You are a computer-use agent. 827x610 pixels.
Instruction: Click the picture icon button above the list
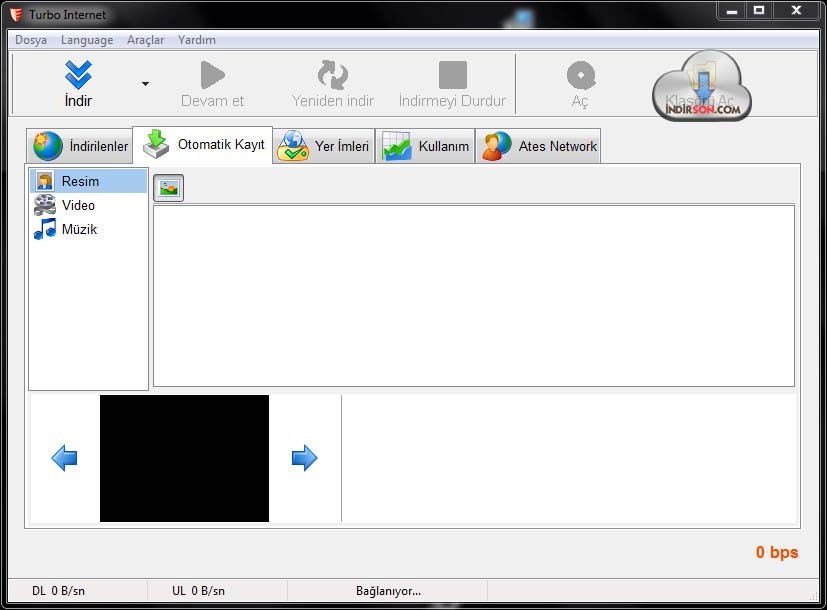point(169,188)
